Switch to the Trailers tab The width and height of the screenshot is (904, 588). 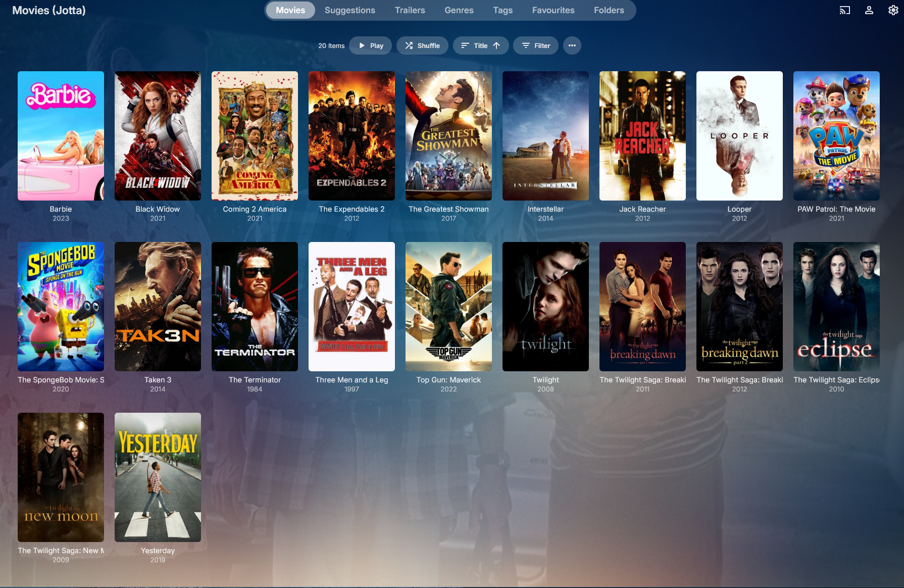point(410,10)
